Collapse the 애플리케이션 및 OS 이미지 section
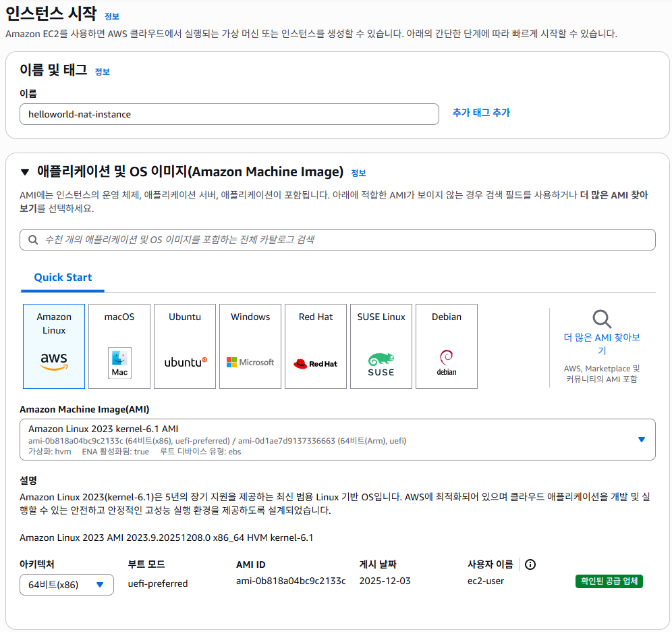 click(x=25, y=172)
